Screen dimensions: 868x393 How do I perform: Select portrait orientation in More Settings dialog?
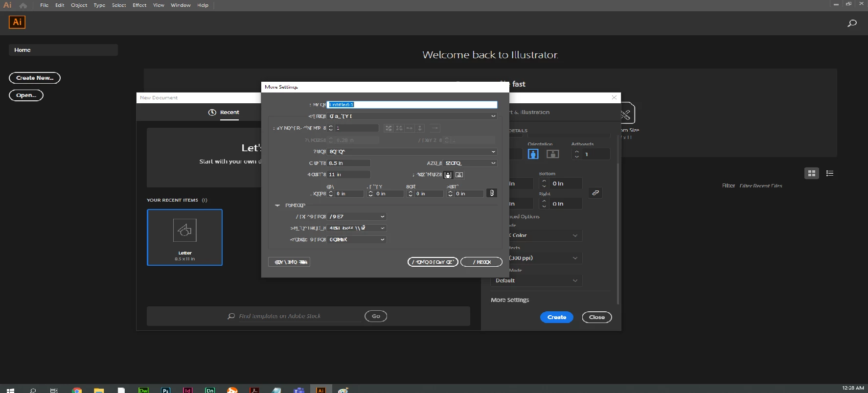coord(448,175)
